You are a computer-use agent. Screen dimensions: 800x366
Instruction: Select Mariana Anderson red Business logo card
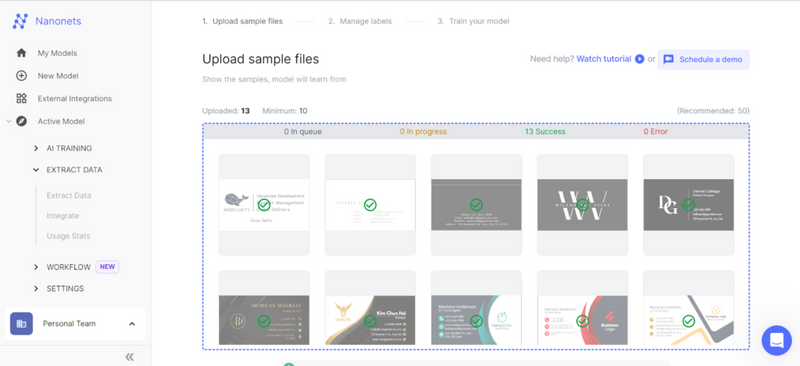tap(583, 308)
